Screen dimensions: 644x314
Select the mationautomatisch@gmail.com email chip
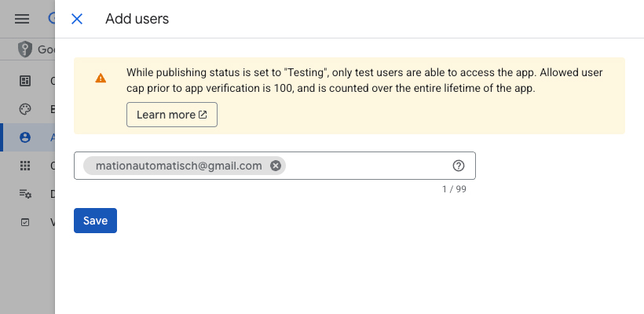pos(185,166)
